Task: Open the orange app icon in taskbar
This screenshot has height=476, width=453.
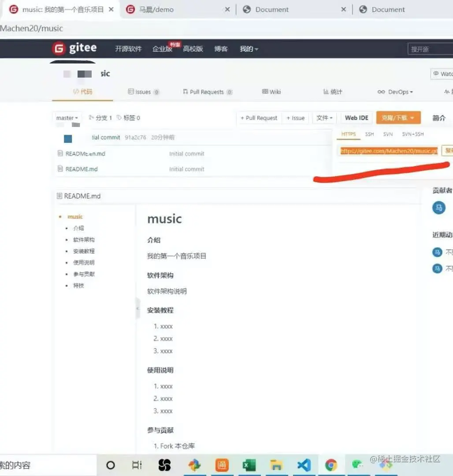Action: pyautogui.click(x=222, y=465)
